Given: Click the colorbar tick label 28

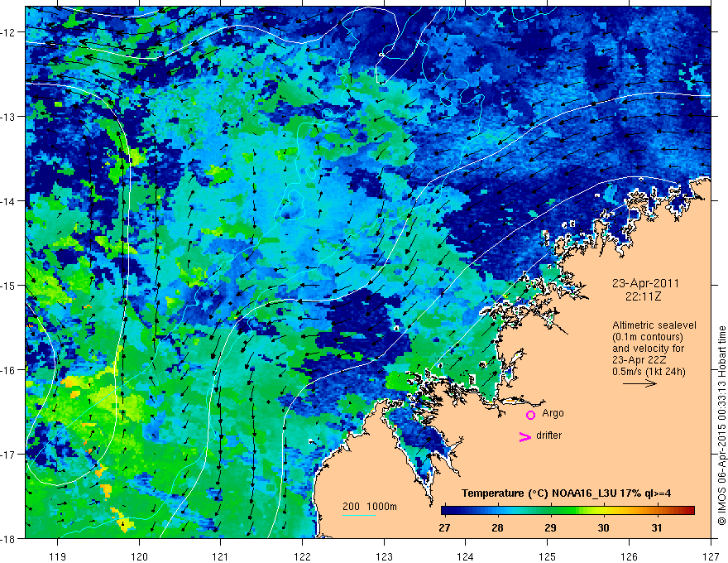Looking at the screenshot, I should pyautogui.click(x=497, y=527).
